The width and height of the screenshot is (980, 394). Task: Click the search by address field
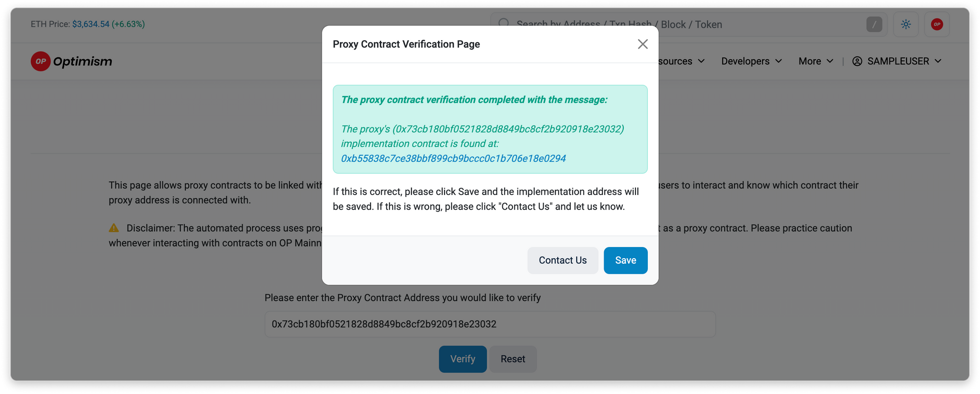686,25
